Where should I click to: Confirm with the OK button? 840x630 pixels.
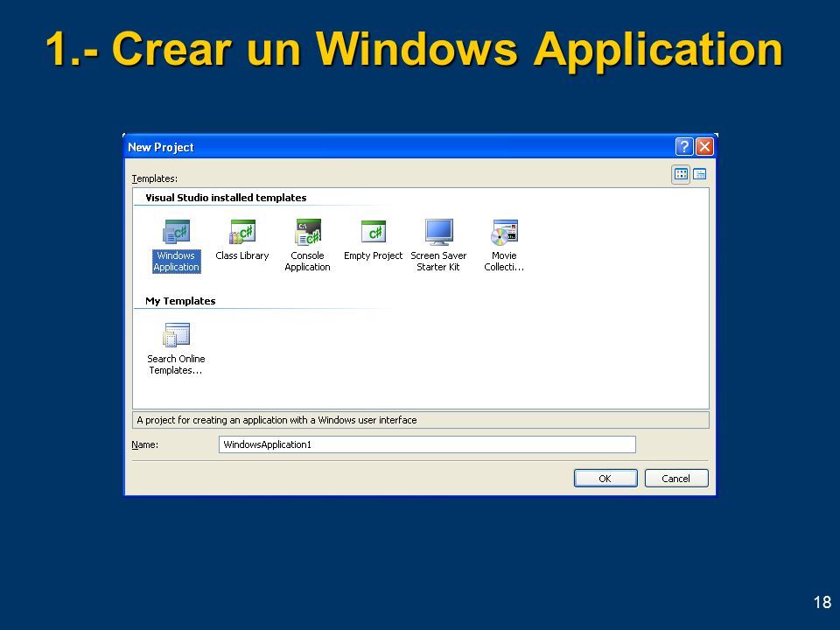(605, 479)
